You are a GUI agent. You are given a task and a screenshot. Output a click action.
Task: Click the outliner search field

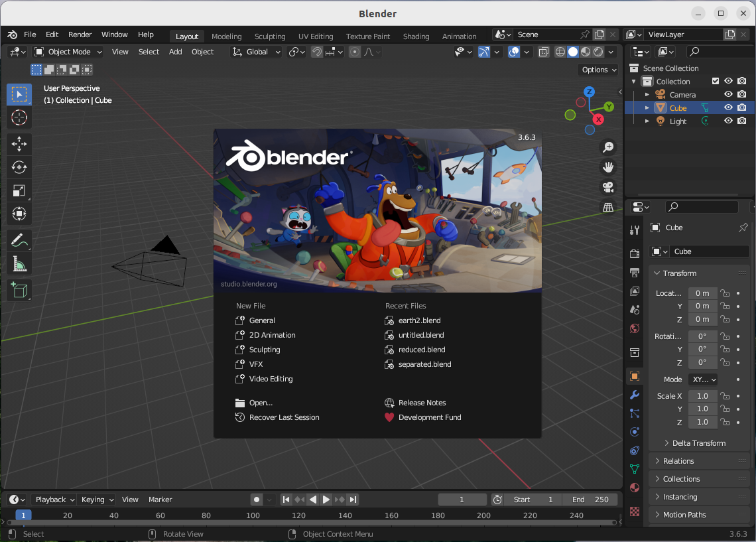pyautogui.click(x=718, y=52)
